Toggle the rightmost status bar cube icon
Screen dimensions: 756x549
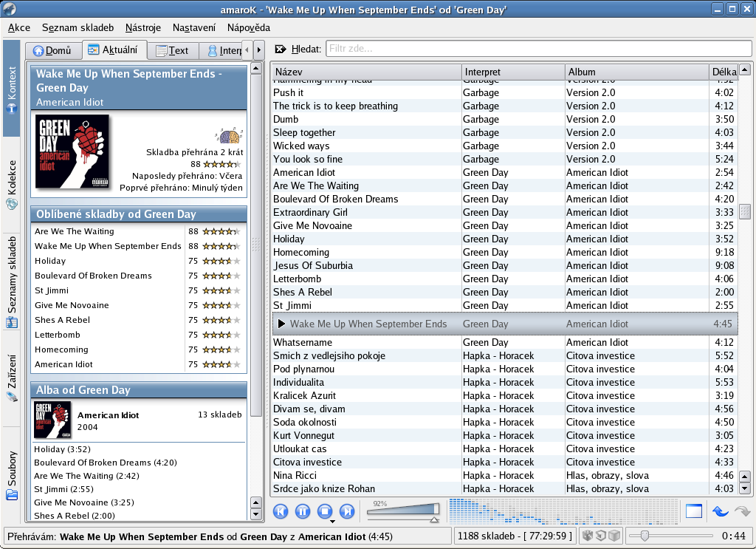[x=614, y=536]
